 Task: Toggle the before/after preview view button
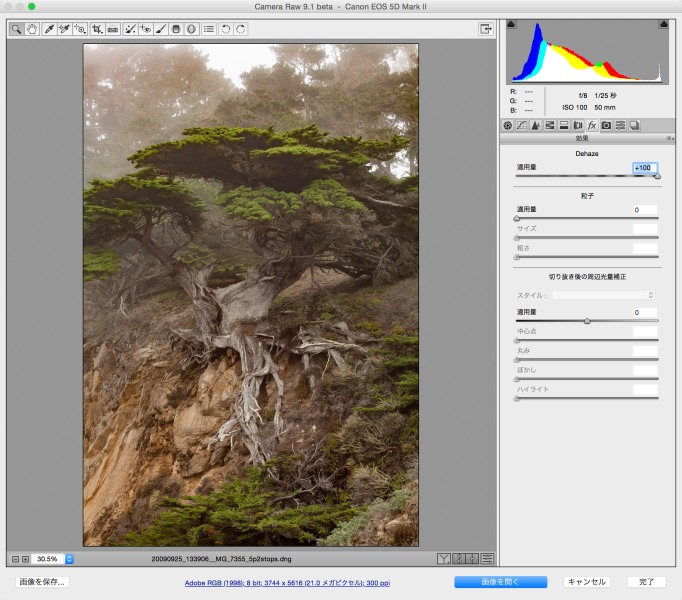click(444, 558)
